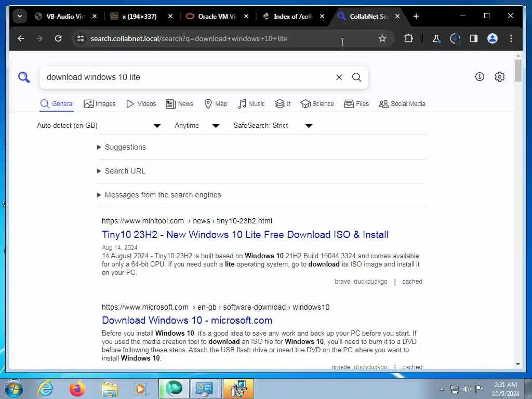The height and width of the screenshot is (399, 532).
Task: Open Windows Media Player on taskbar
Action: pos(140,389)
